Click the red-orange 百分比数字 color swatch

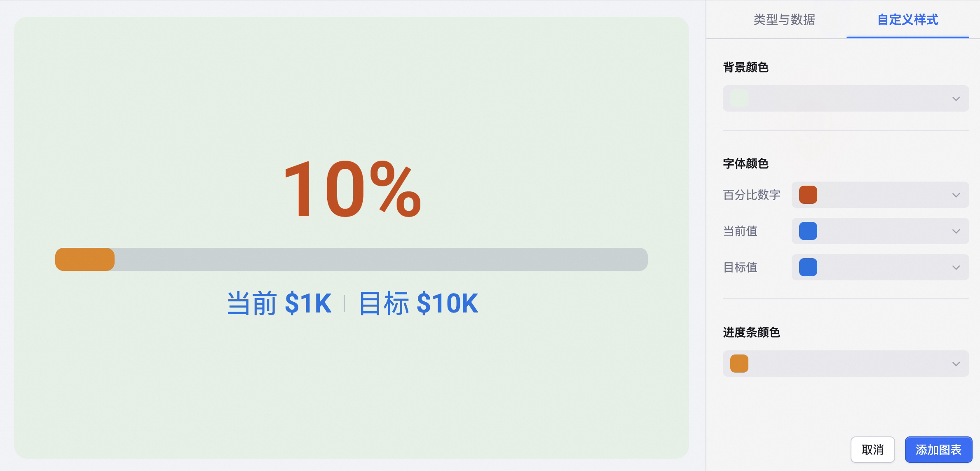(x=808, y=195)
